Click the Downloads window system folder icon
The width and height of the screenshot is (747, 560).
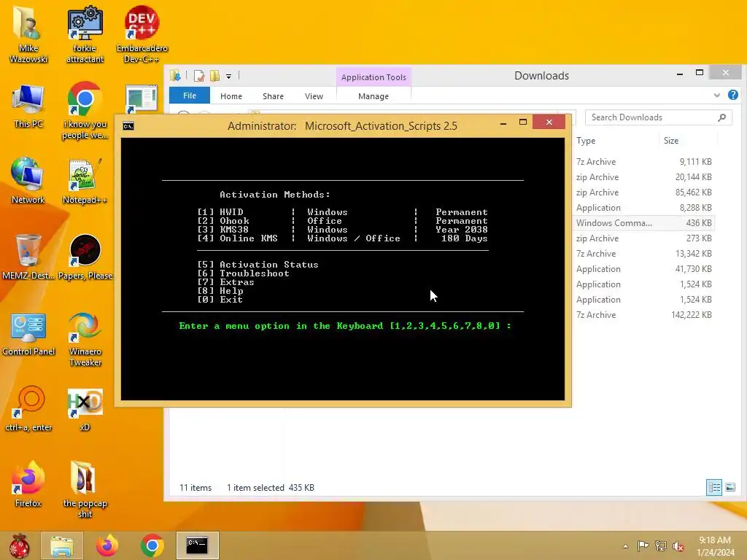175,75
